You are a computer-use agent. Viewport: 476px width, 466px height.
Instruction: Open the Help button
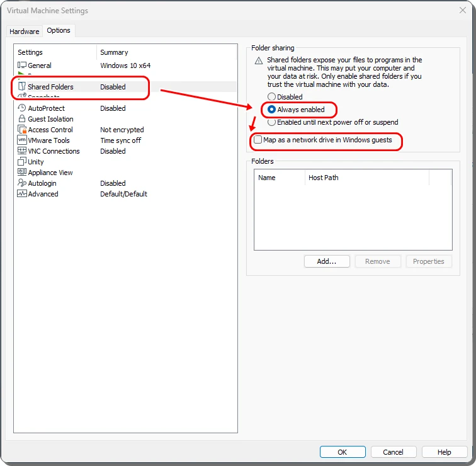coord(445,452)
